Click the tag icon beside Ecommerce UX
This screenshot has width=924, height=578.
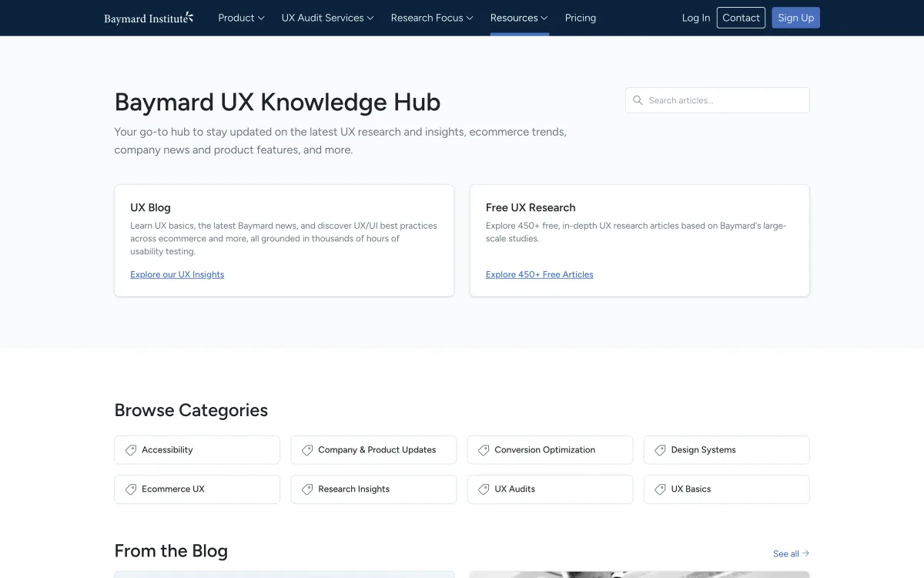point(131,489)
